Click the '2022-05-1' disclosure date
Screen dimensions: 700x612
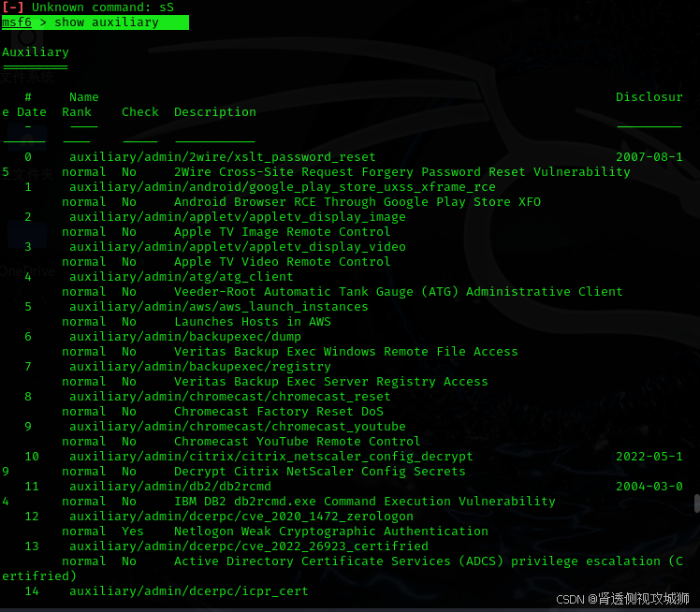tap(649, 457)
